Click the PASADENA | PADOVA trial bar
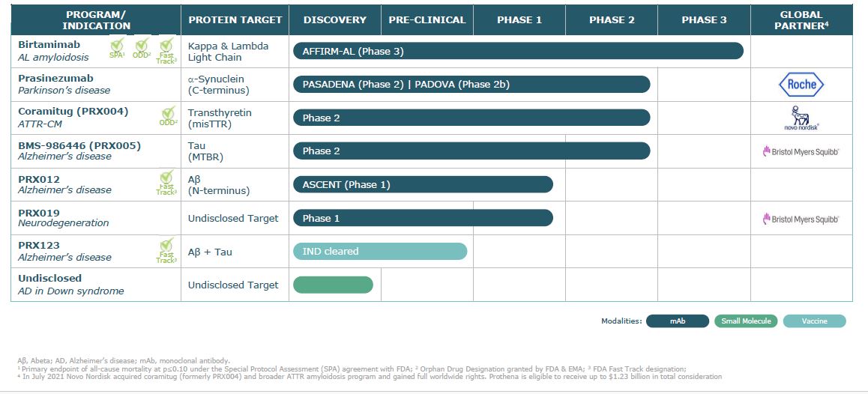The height and width of the screenshot is (394, 868). pyautogui.click(x=471, y=85)
